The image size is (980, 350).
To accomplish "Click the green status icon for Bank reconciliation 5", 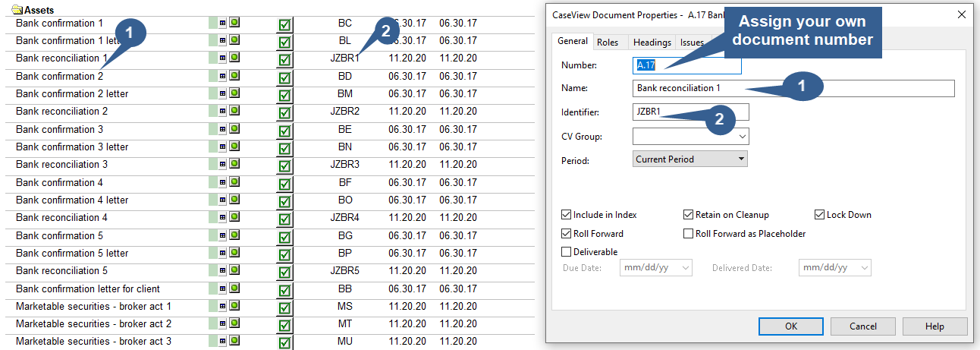I will [234, 270].
